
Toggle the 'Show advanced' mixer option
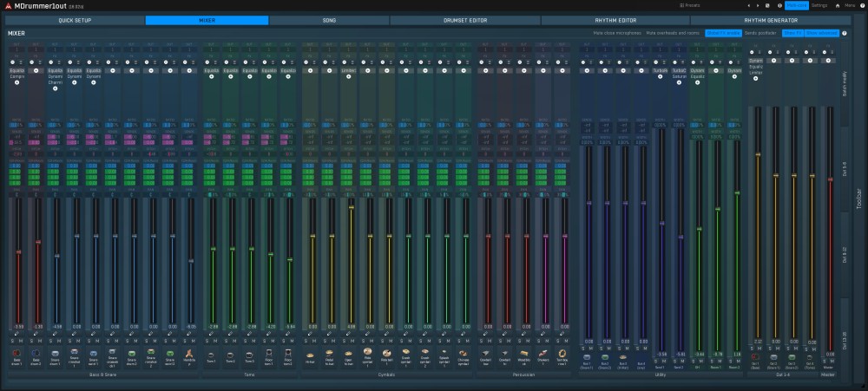pyautogui.click(x=821, y=33)
